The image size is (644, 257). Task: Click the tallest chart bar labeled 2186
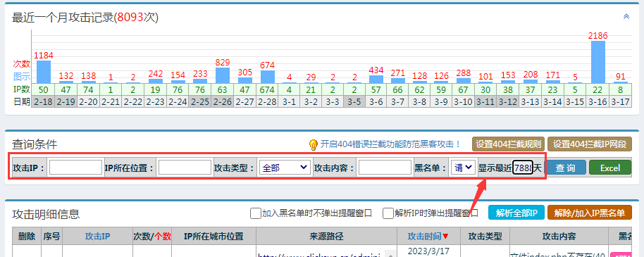(x=598, y=62)
